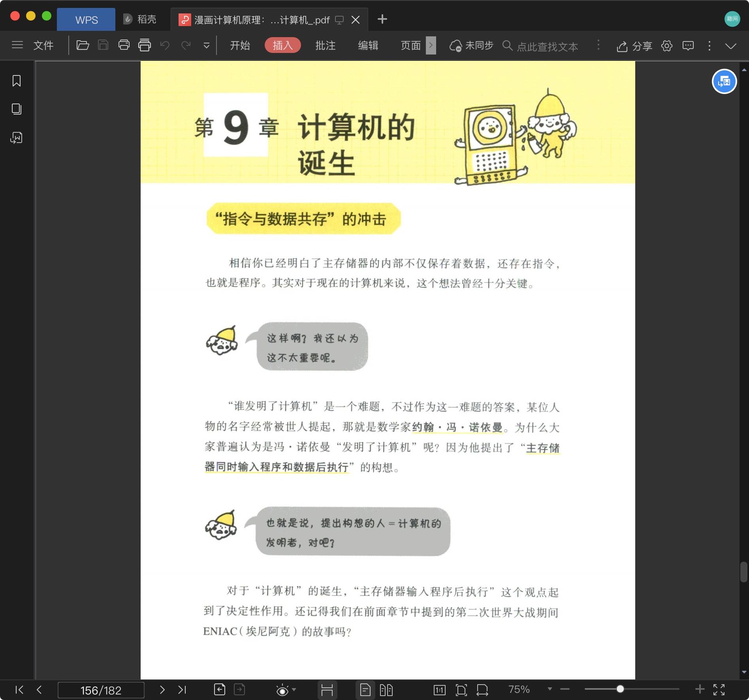Viewport: 749px width, 700px height.
Task: Switch to the 开始 ribbon tab
Action: [x=240, y=45]
